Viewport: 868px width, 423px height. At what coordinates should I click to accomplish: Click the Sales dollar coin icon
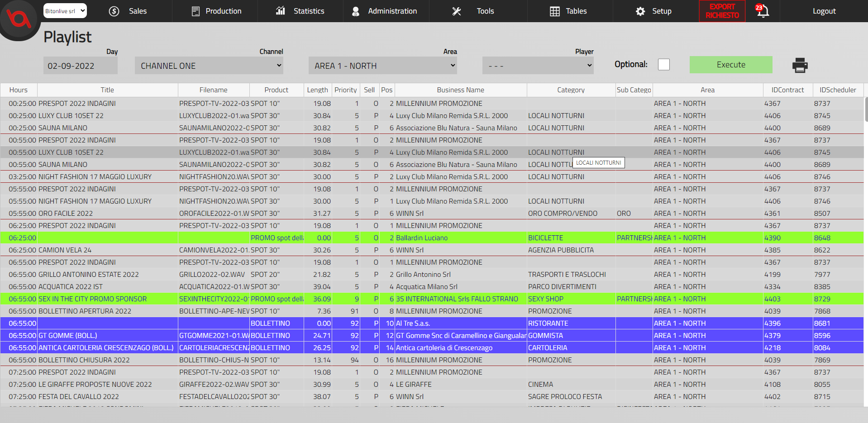(x=114, y=11)
